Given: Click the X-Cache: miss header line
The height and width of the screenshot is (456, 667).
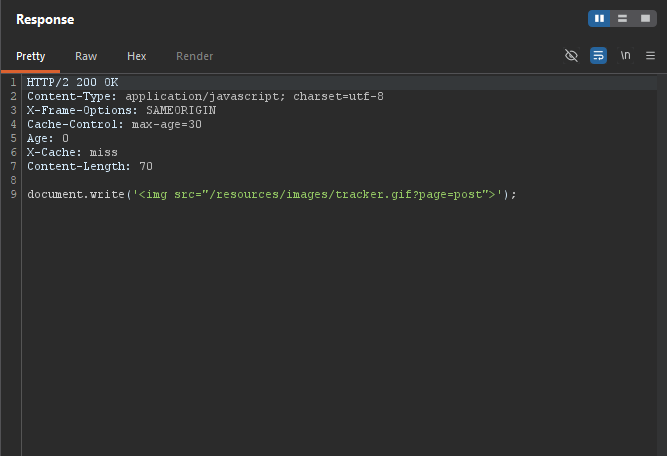Looking at the screenshot, I should pos(72,153).
